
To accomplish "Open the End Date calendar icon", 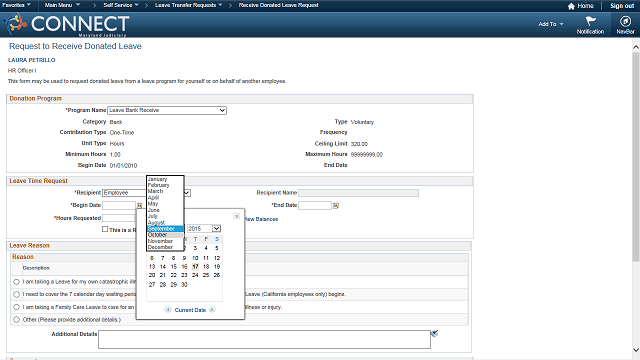I will (x=336, y=206).
